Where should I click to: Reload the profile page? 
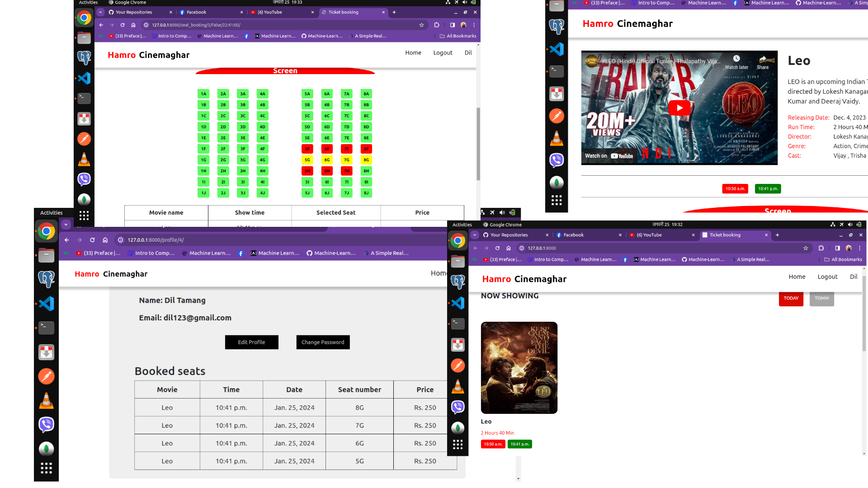[x=92, y=240]
